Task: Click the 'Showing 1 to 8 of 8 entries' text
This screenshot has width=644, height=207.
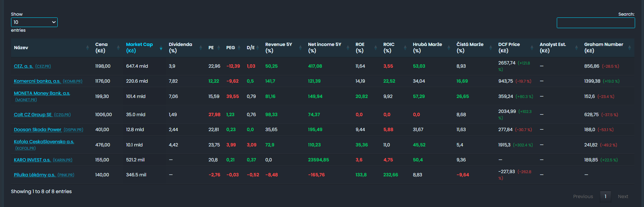Action: (41, 192)
